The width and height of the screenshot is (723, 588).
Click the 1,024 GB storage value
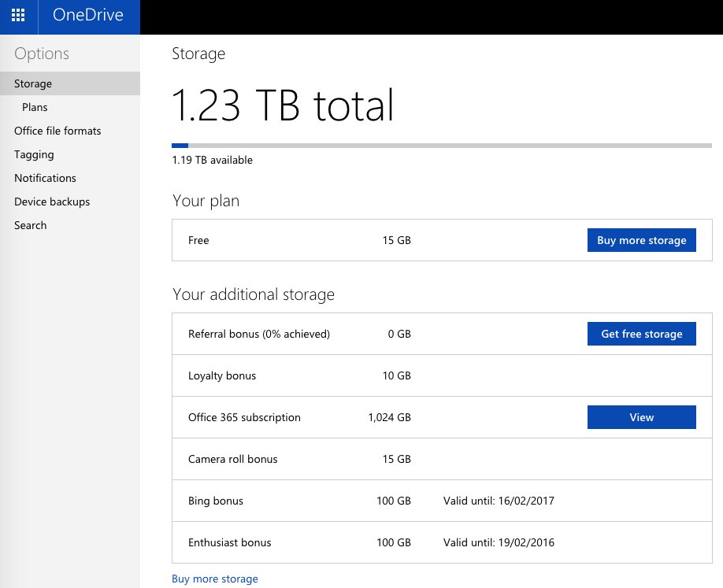click(x=389, y=417)
